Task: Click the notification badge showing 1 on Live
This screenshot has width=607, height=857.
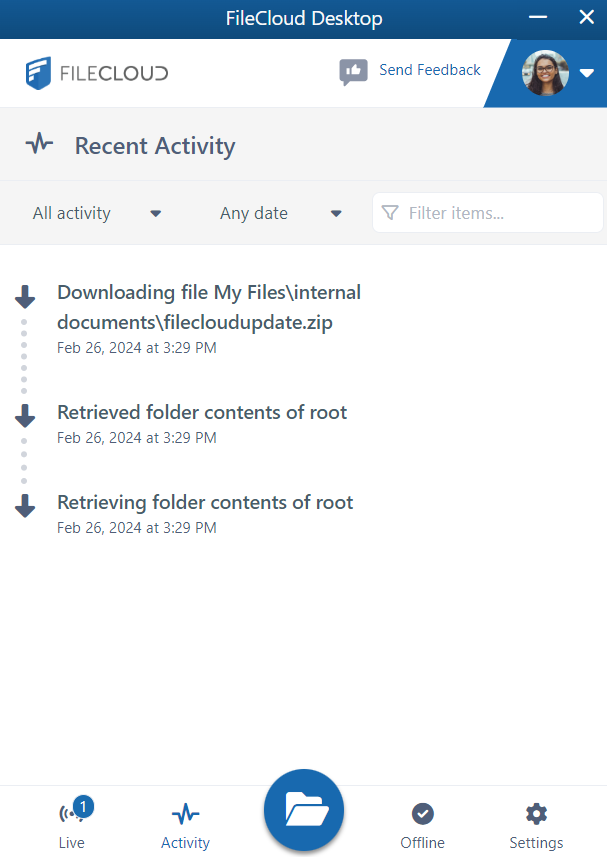Action: pyautogui.click(x=83, y=806)
